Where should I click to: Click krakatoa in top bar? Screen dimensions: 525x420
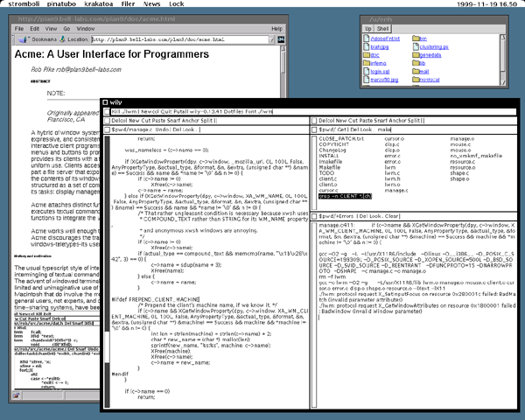[98, 4]
